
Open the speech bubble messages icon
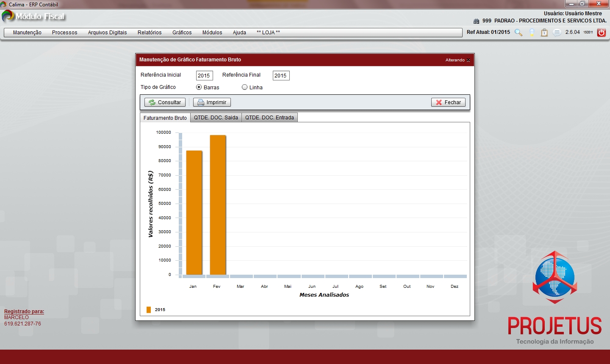click(x=557, y=33)
